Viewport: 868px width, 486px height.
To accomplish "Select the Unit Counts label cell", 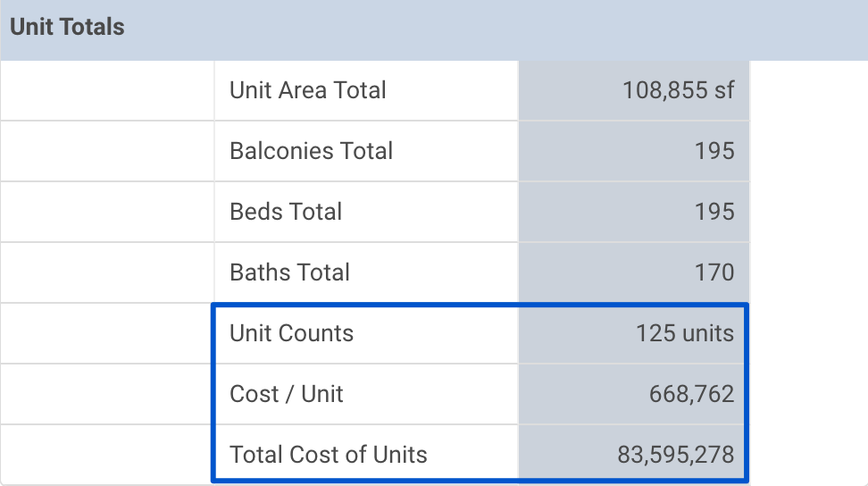I will pos(366,334).
